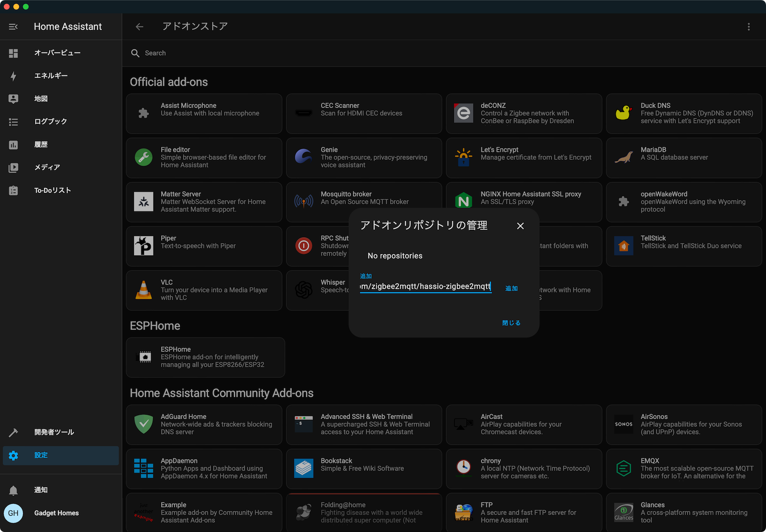The image size is (766, 532).
Task: Open 開発者ツール in the sidebar
Action: (x=61, y=432)
